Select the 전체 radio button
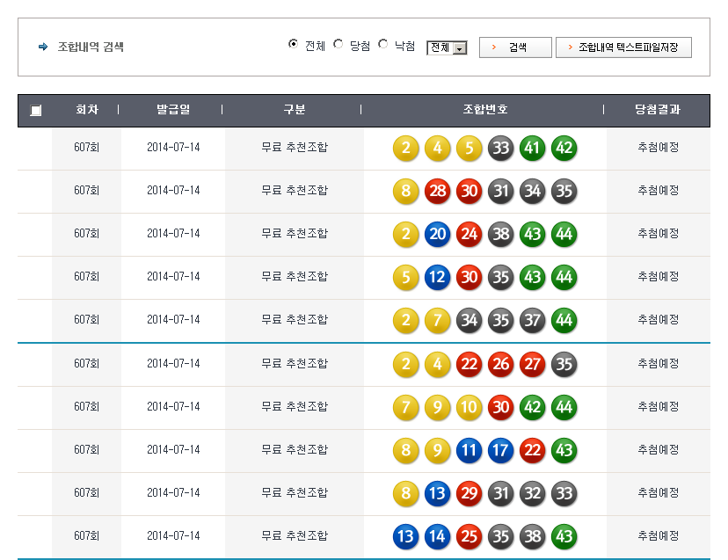Image resolution: width=728 pixels, height=560 pixels. (x=294, y=45)
